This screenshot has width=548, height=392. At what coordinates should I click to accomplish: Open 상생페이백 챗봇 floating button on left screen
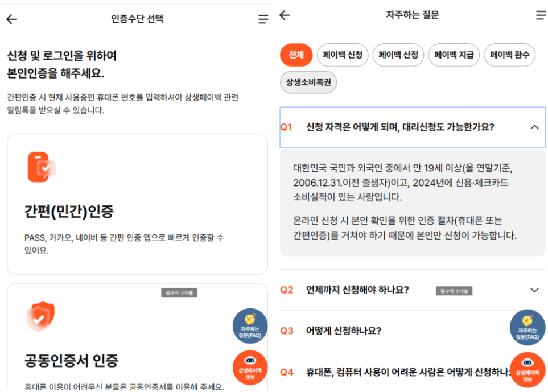250,368
